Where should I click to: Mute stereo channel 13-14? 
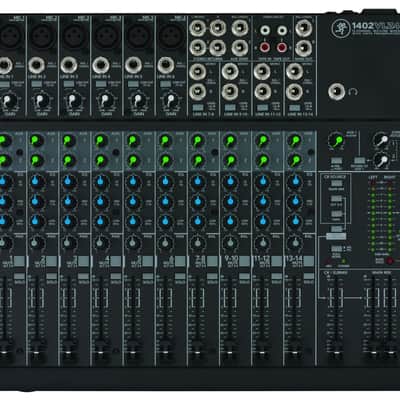click(309, 261)
